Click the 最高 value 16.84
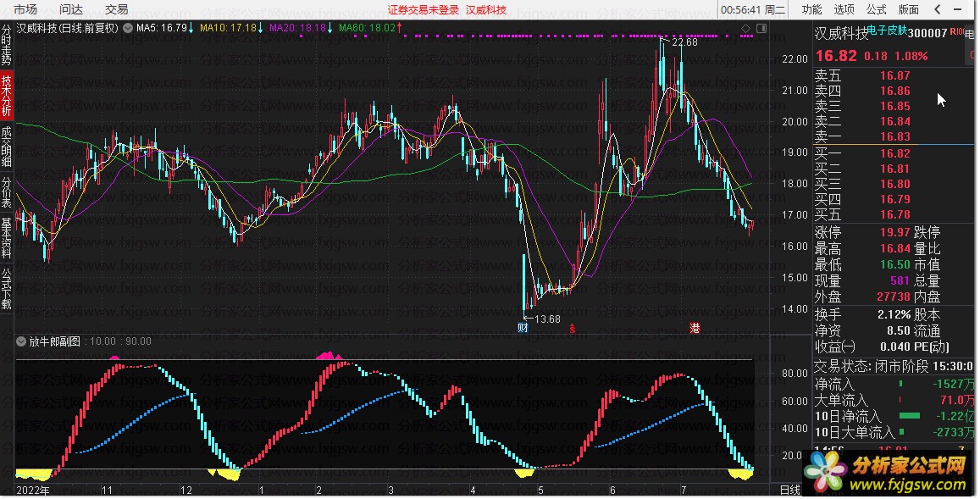 pyautogui.click(x=895, y=249)
